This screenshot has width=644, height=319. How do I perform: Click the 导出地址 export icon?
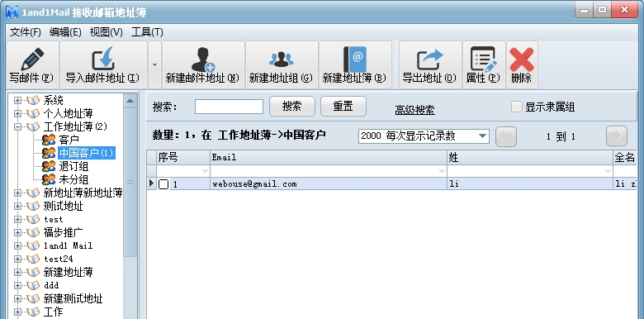[x=430, y=60]
